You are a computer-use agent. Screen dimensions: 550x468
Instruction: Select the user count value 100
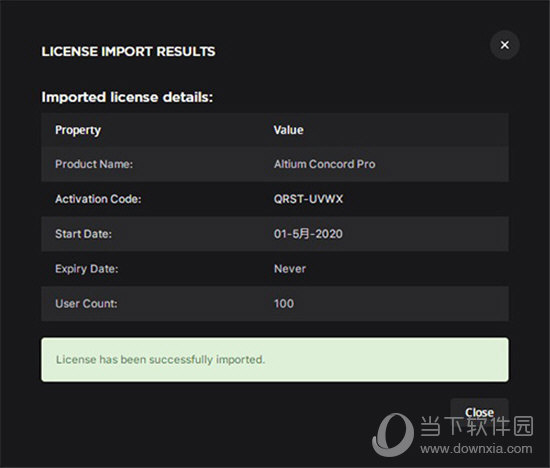(x=284, y=303)
